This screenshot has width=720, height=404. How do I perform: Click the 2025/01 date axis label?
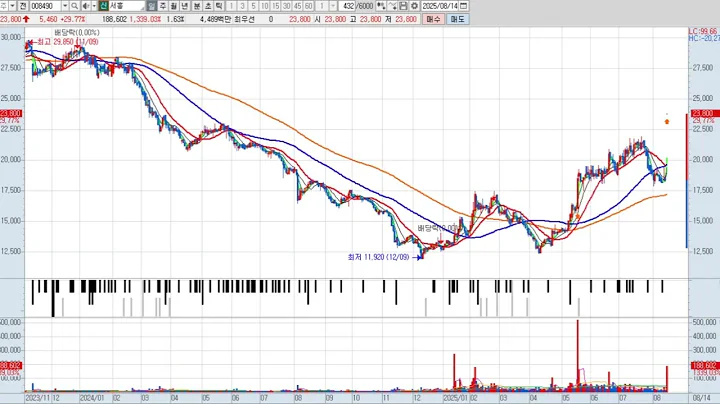tap(456, 398)
